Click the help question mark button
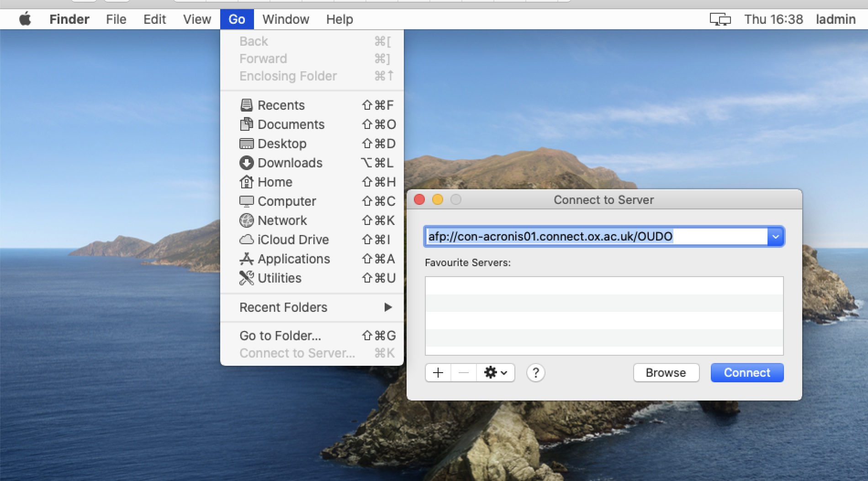Image resolution: width=868 pixels, height=481 pixels. 535,373
